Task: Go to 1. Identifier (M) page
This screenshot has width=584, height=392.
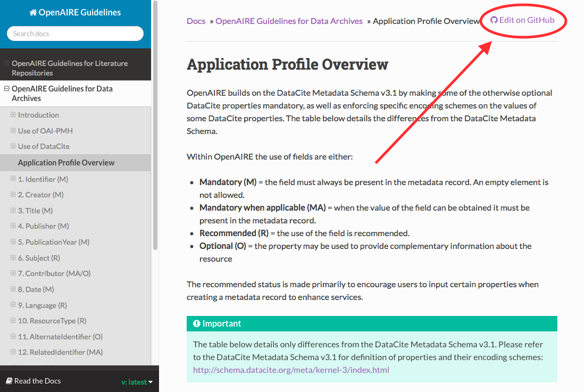Action: pos(43,179)
